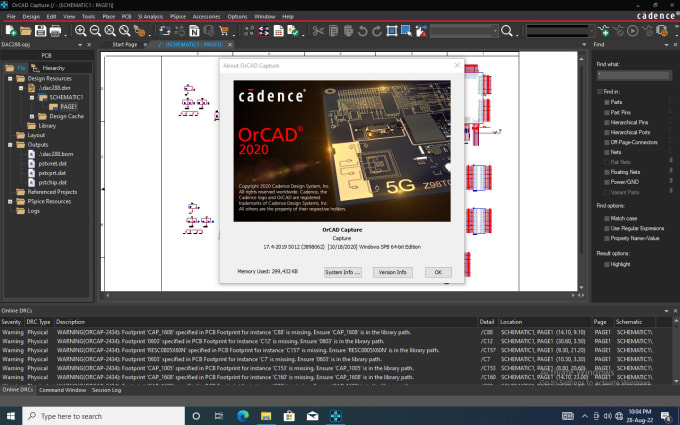This screenshot has height=425, width=680.
Task: Click the PSpice run play icon
Action: (633, 31)
